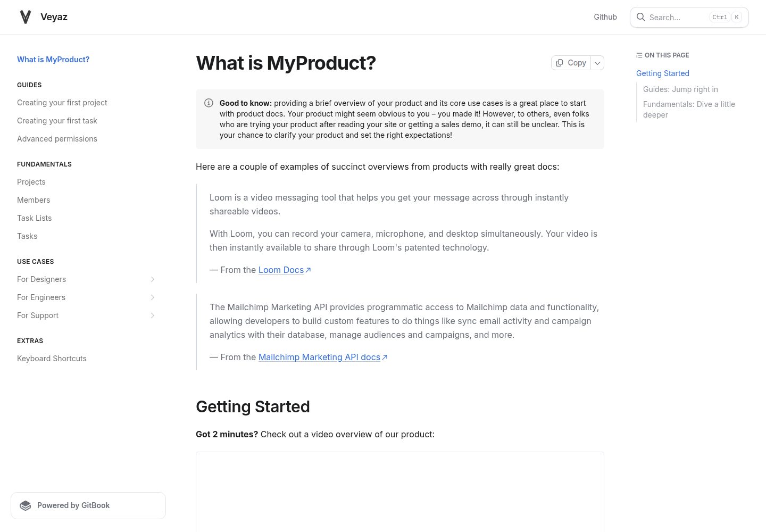Screen dimensions: 766x532
Task: Click the Getting Started heading
Action: click(x=253, y=406)
